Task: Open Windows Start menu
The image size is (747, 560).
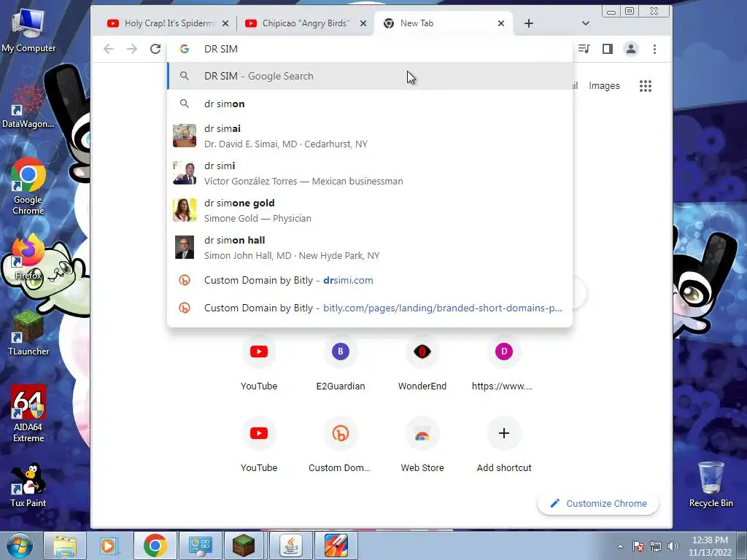Action: point(19,545)
